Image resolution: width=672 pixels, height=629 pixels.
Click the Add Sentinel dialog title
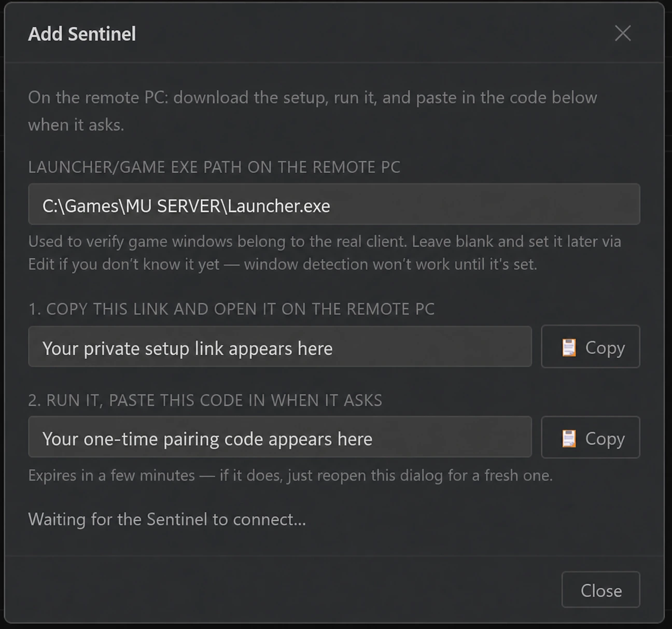click(82, 34)
